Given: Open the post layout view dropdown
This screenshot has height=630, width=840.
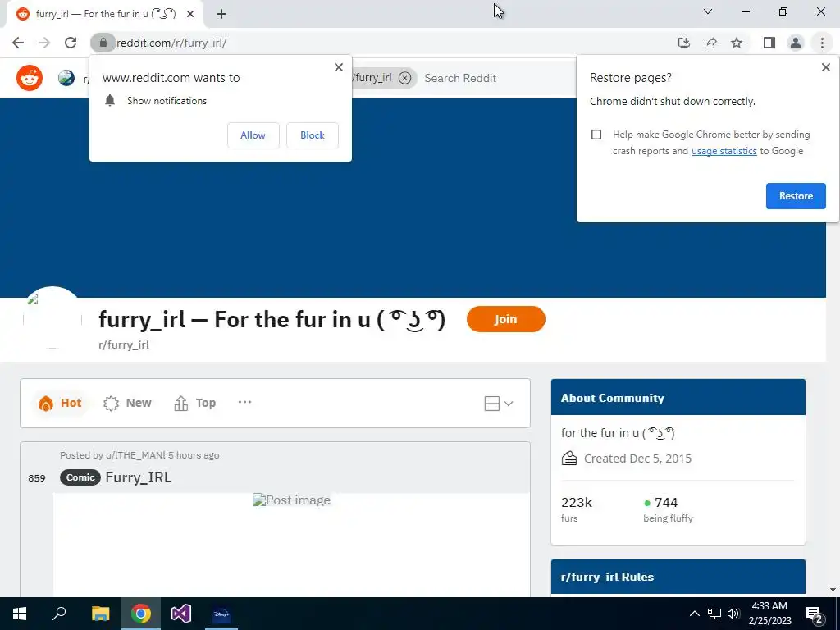Looking at the screenshot, I should click(x=498, y=404).
